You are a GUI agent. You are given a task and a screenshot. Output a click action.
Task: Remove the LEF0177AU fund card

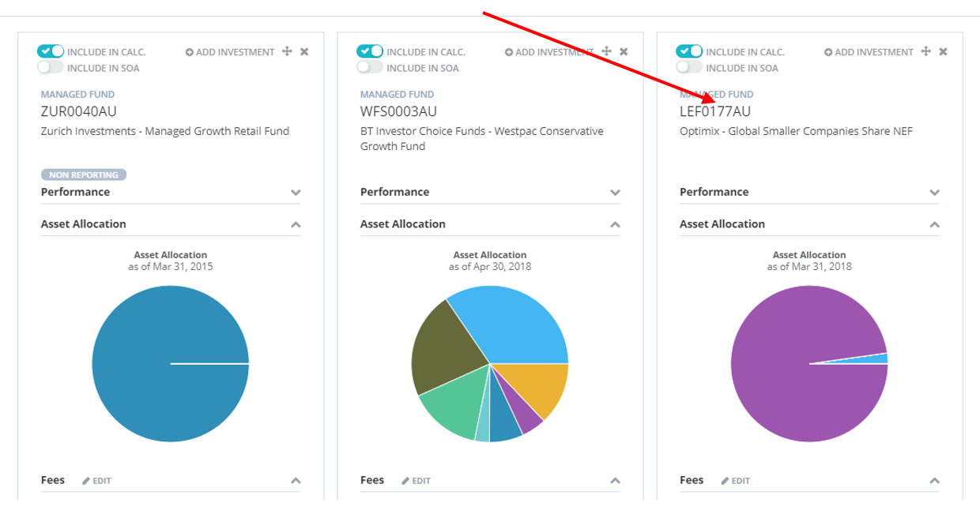[943, 52]
